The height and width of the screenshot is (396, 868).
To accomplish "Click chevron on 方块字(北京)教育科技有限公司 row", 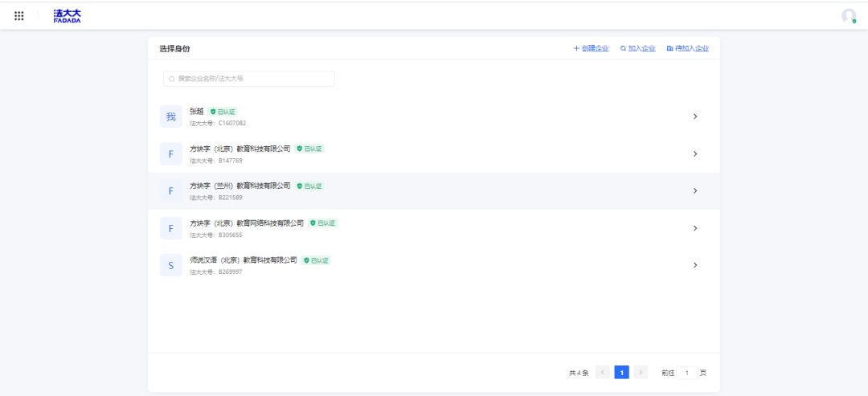I will 695,153.
